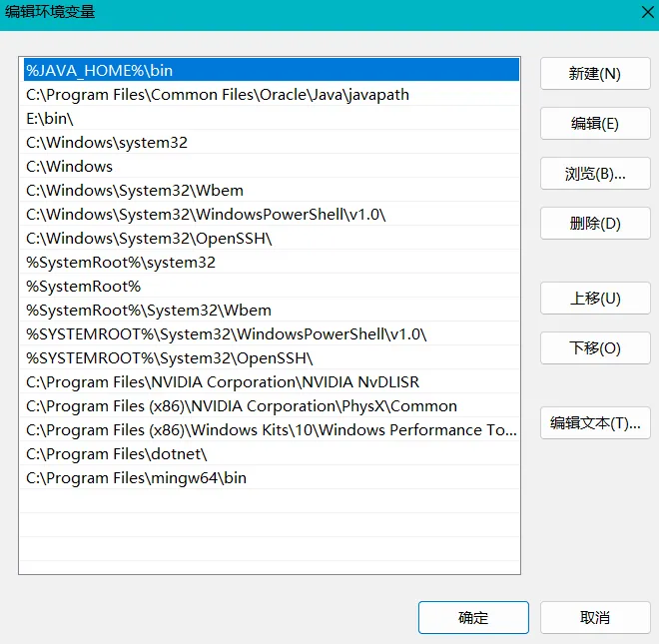The width and height of the screenshot is (659, 644).
Task: Click the 新建(N) button
Action: tap(595, 74)
